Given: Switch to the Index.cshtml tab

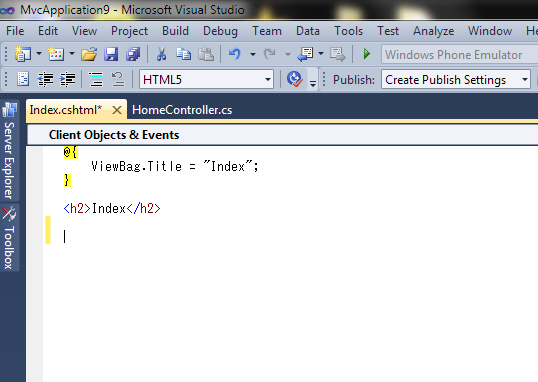Looking at the screenshot, I should click(x=66, y=110).
